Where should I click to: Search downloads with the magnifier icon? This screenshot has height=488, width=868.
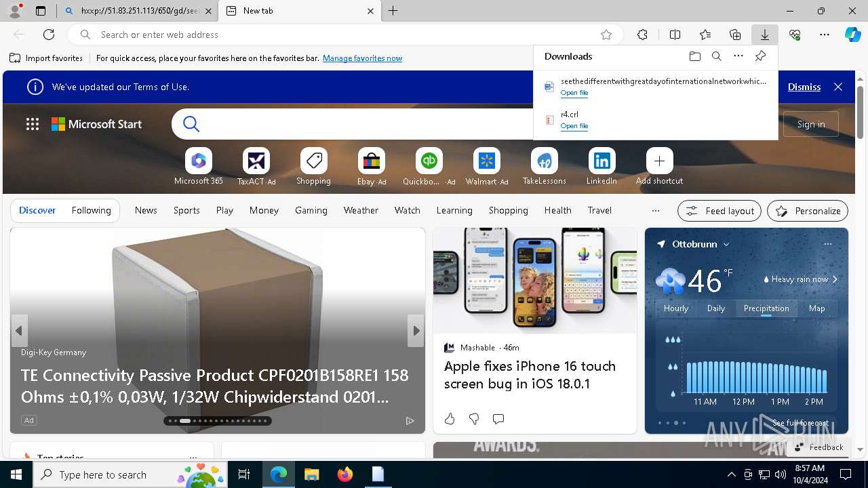[x=716, y=56]
